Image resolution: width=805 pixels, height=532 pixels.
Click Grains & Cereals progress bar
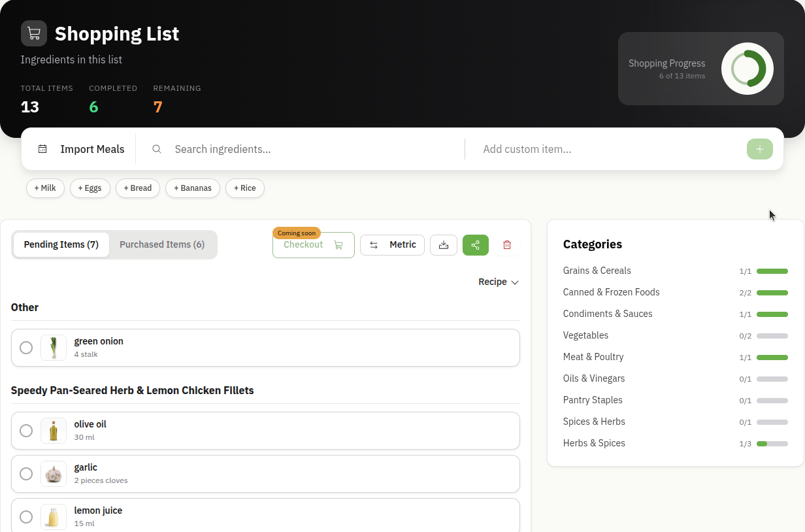tap(772, 271)
